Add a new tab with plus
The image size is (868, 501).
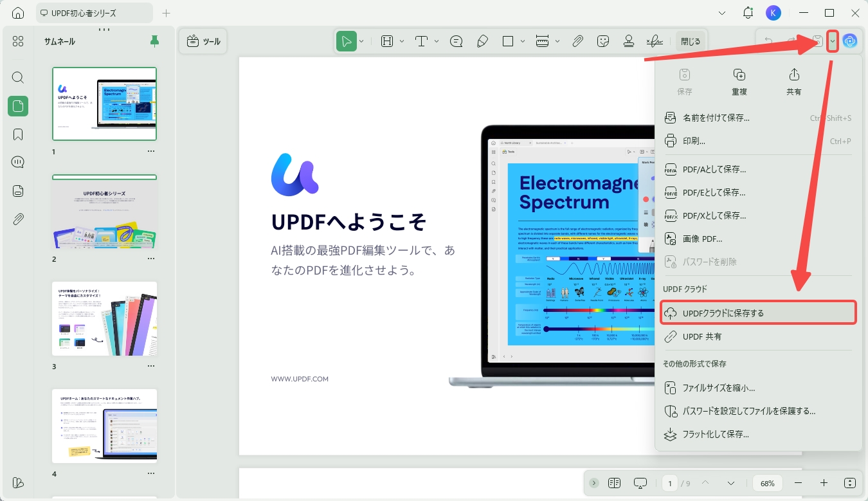point(167,13)
